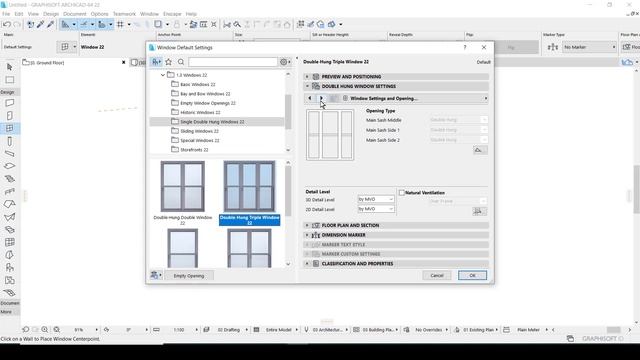Select Historic Windows 22 folder

click(200, 112)
